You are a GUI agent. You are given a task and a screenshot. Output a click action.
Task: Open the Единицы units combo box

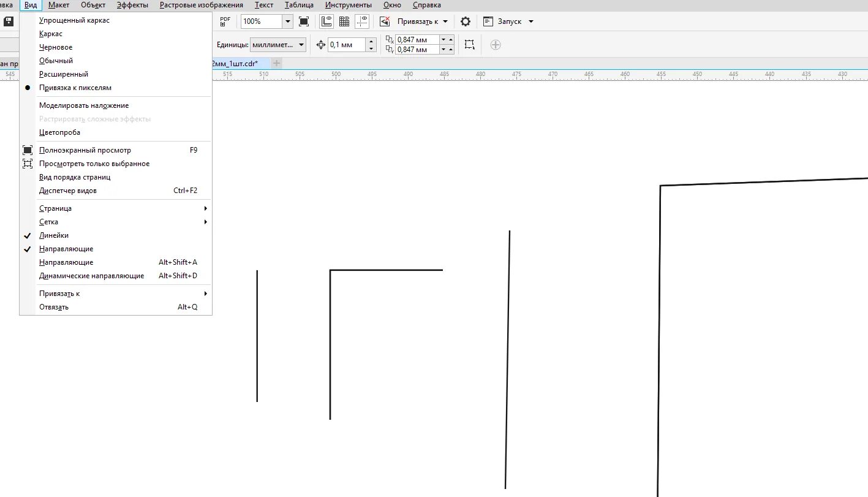point(277,45)
